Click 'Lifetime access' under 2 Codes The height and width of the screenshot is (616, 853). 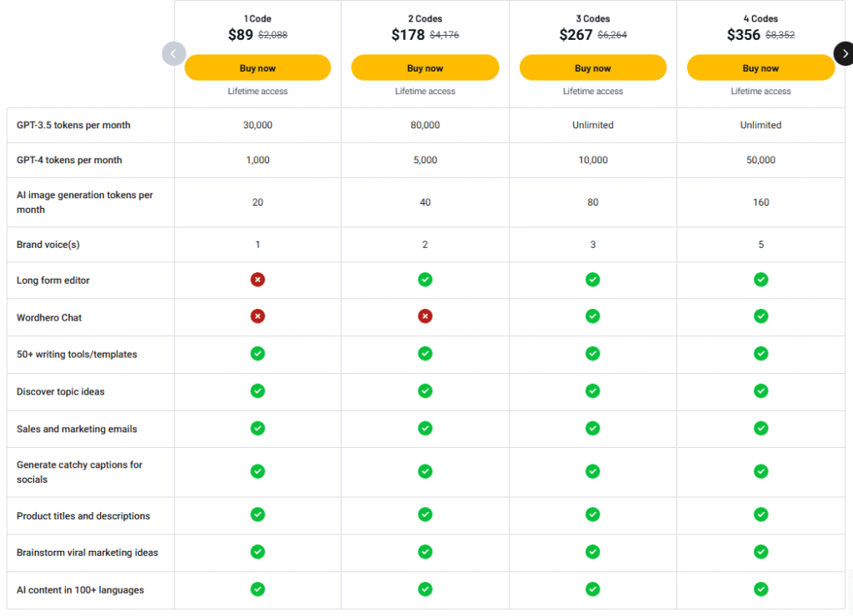(425, 92)
